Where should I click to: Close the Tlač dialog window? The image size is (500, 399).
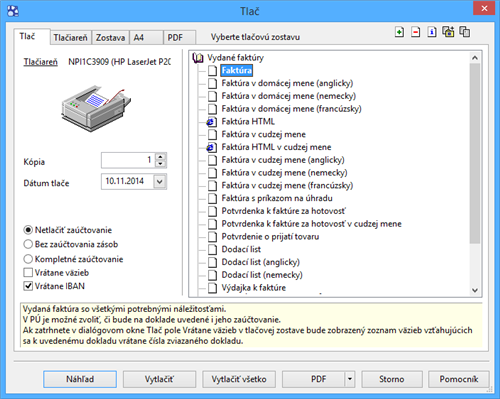point(484,8)
